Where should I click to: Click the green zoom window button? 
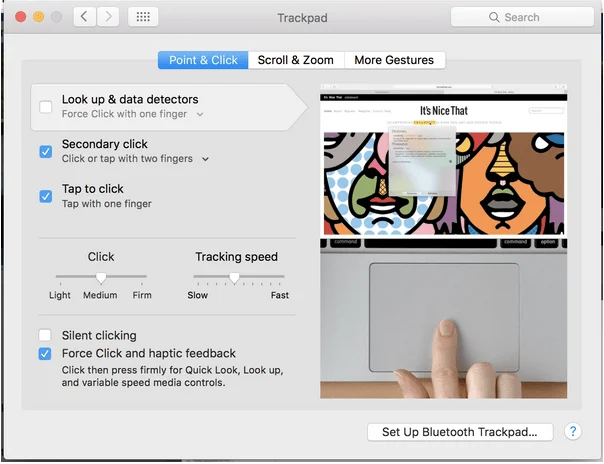[x=58, y=17]
